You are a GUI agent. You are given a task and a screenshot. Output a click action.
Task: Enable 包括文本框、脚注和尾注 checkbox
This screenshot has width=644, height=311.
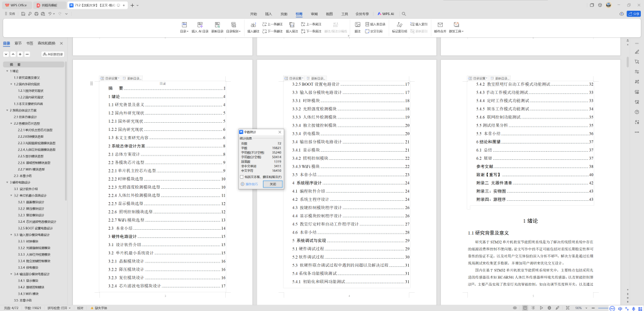point(241,177)
